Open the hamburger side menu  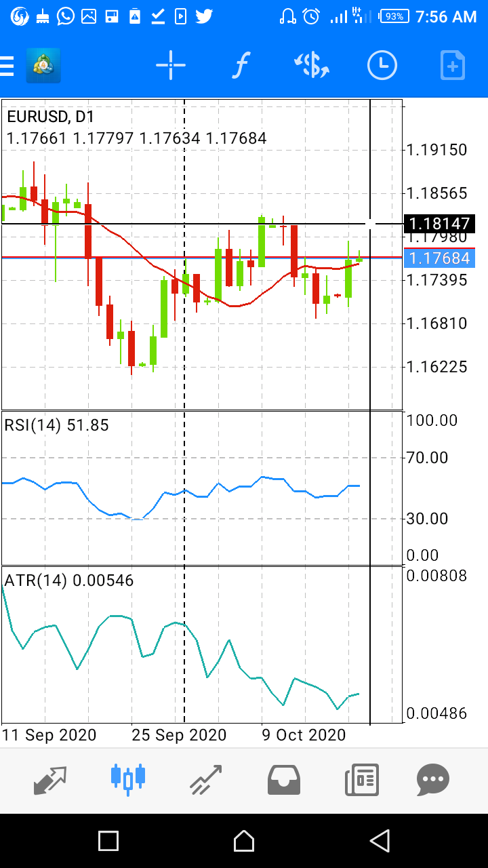(7, 66)
